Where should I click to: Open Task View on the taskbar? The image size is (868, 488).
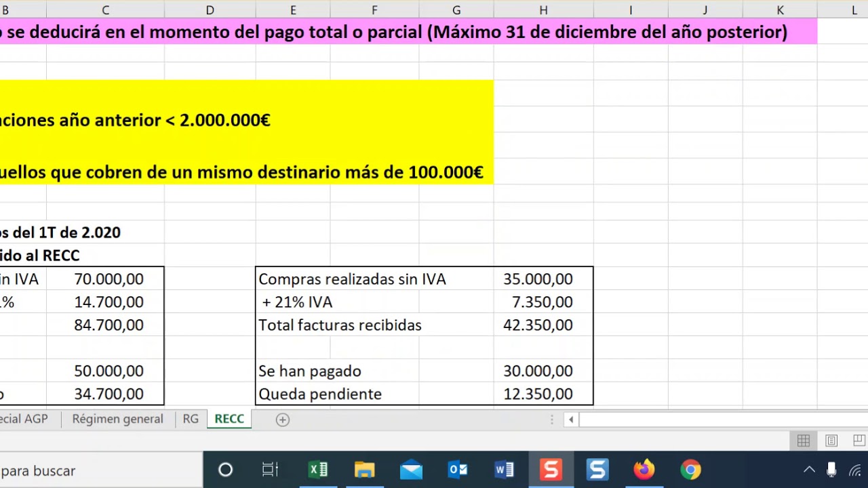click(x=270, y=470)
